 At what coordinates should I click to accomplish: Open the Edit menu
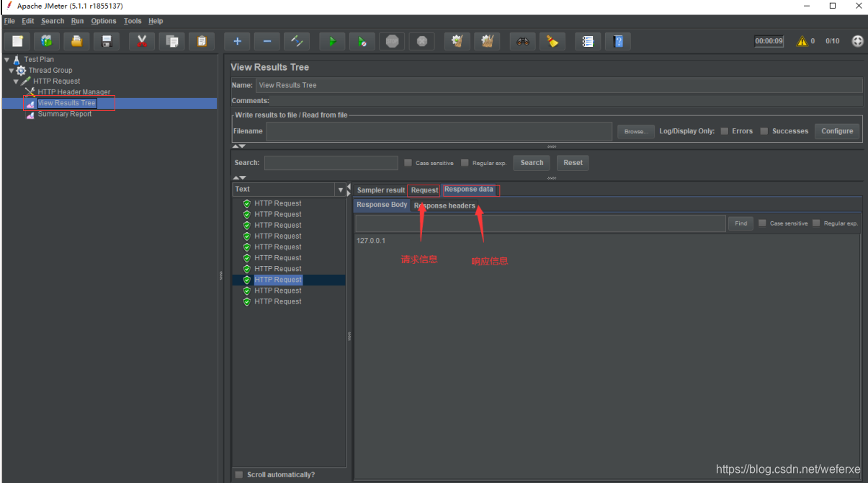point(28,21)
